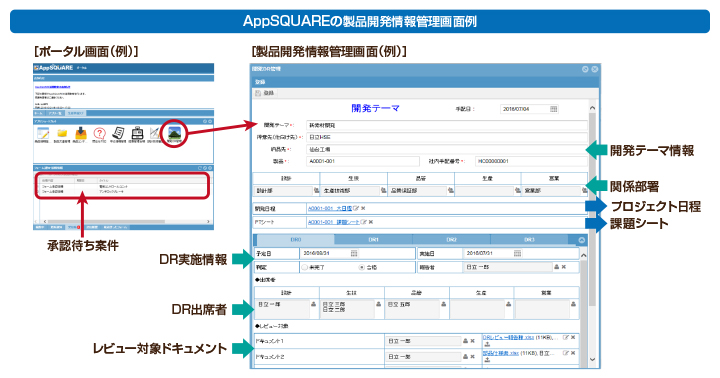Click the save icon beside 登録 in toolbar

tap(258, 93)
